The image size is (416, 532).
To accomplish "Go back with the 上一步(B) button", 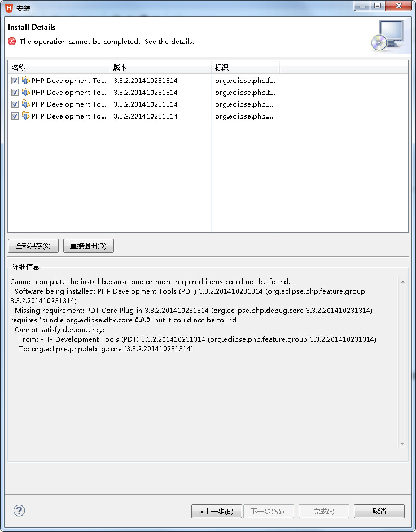I will [217, 511].
